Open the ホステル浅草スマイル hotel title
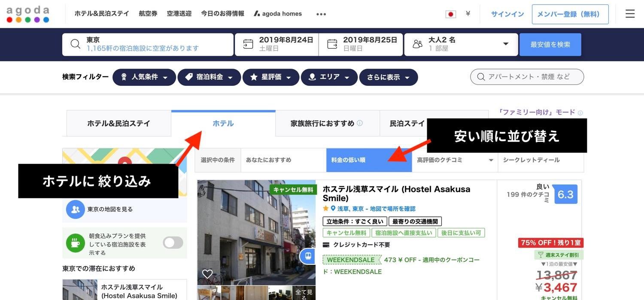 coord(396,194)
